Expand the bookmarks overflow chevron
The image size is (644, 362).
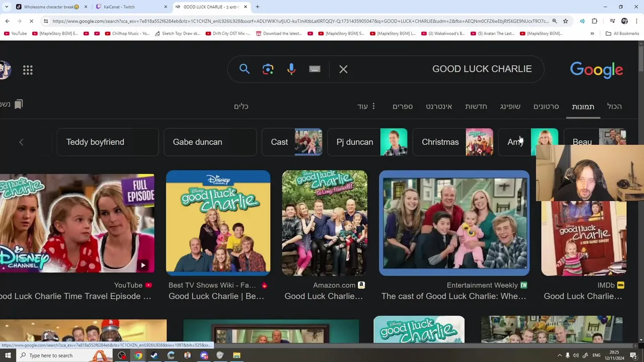coord(592,34)
